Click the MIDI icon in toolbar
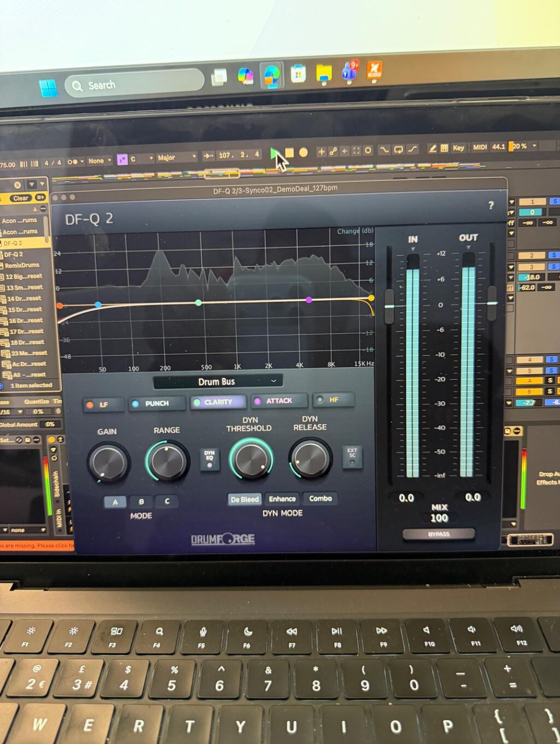 click(480, 147)
